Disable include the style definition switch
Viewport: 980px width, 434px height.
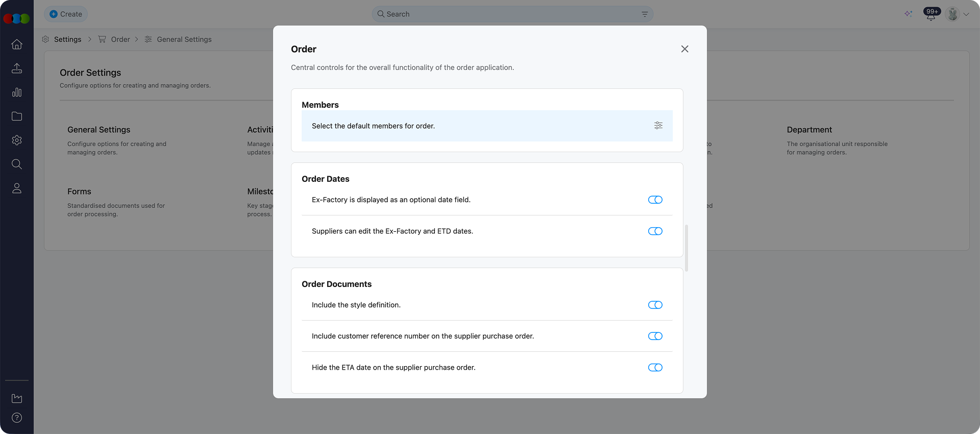pos(655,305)
